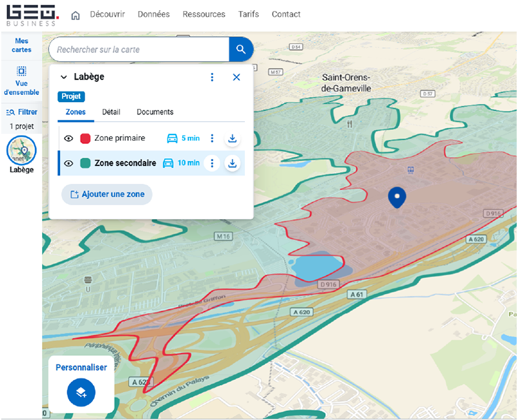Click the red color swatch of Zone primaire
Screen dimensions: 517x420
pyautogui.click(x=84, y=138)
